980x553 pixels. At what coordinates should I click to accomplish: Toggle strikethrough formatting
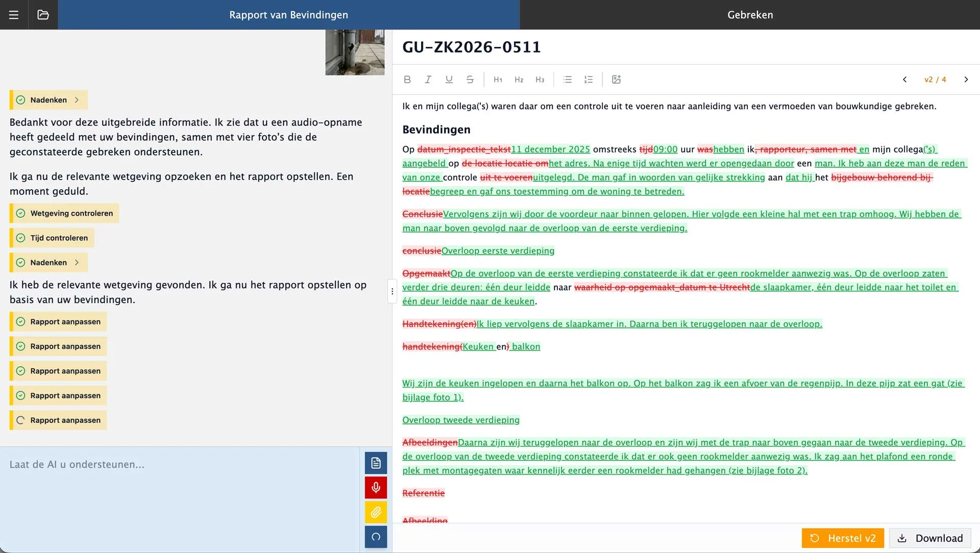click(x=470, y=80)
